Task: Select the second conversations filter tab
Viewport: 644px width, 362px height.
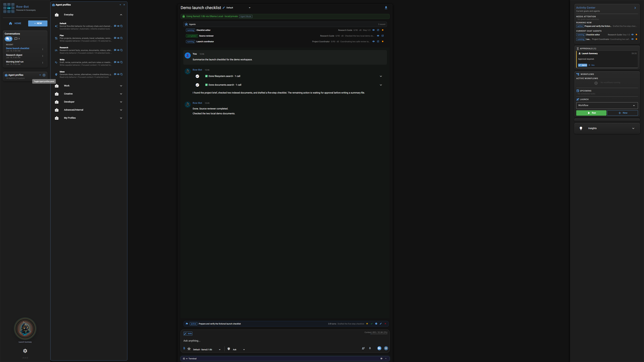Action: 17,39
